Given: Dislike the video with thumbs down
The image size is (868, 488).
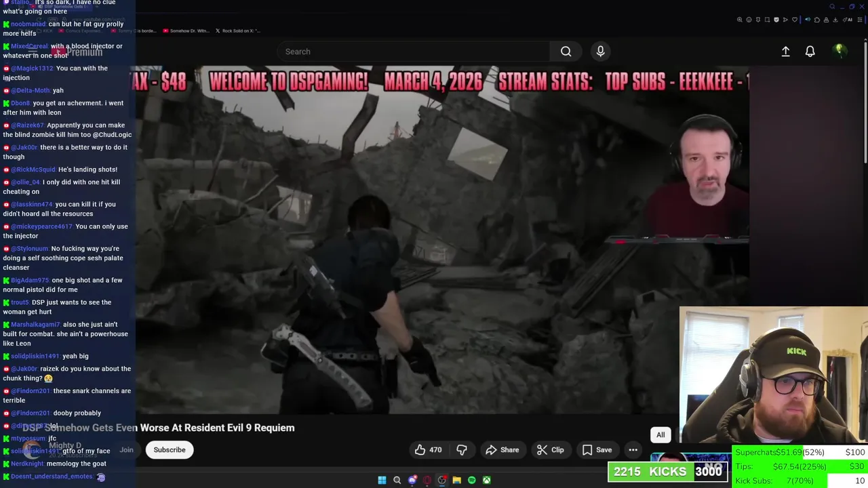Looking at the screenshot, I should [462, 450].
